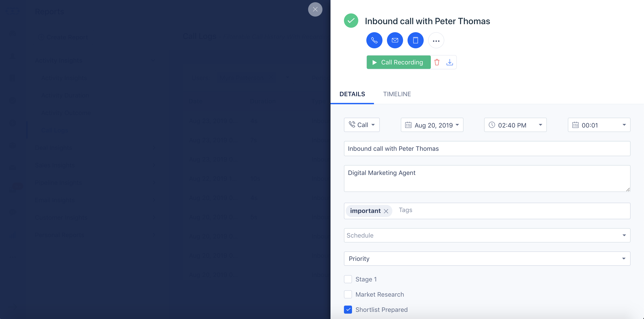This screenshot has height=319, width=644.
Task: Click the resize handle of description textarea
Action: pyautogui.click(x=628, y=190)
